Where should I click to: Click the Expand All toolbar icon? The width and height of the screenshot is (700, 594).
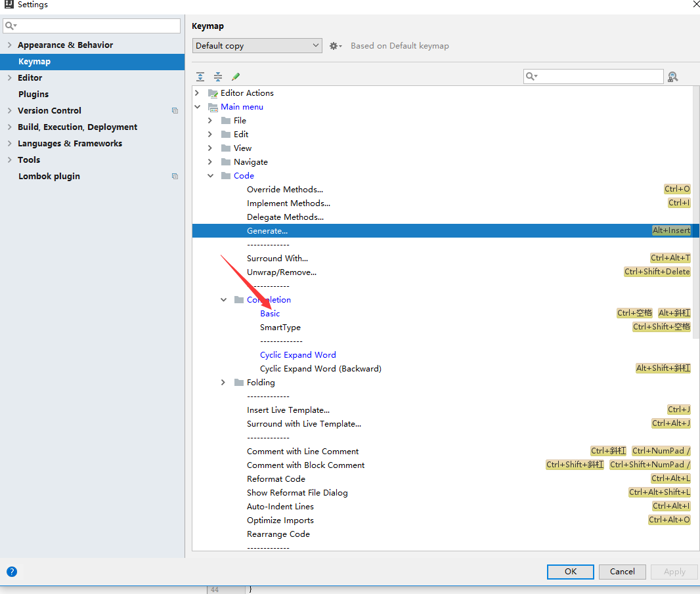200,77
